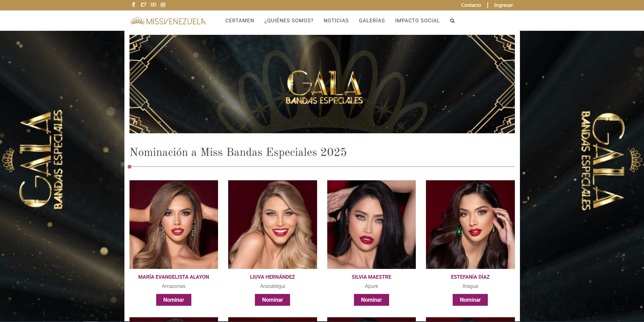
Task: Go to Miss Venezuela logo homepage
Action: click(x=168, y=21)
